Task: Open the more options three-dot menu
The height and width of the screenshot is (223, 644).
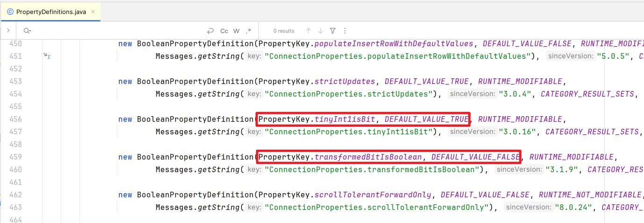Action: pyautogui.click(x=345, y=31)
